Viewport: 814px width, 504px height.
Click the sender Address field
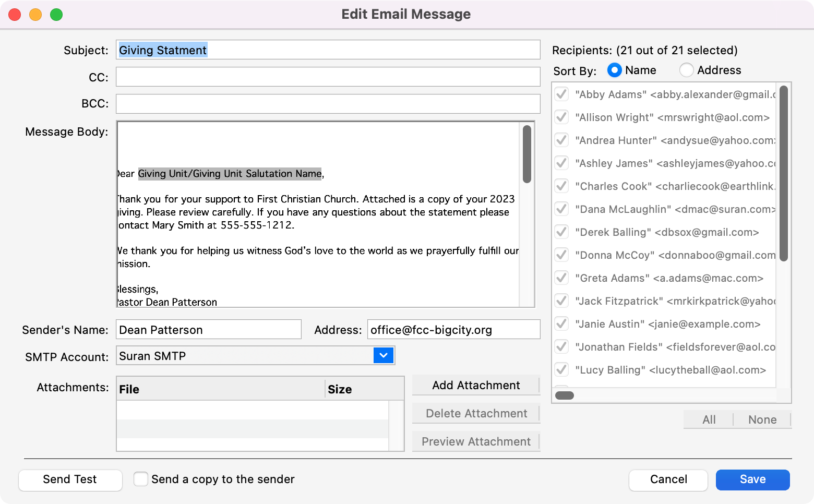tap(453, 330)
